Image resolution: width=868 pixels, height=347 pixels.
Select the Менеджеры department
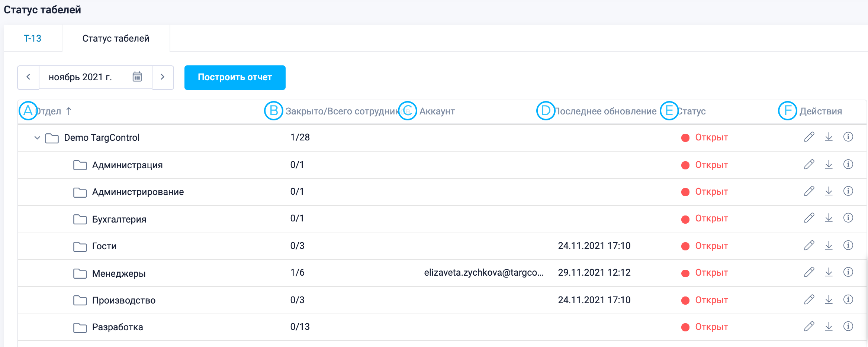click(119, 273)
